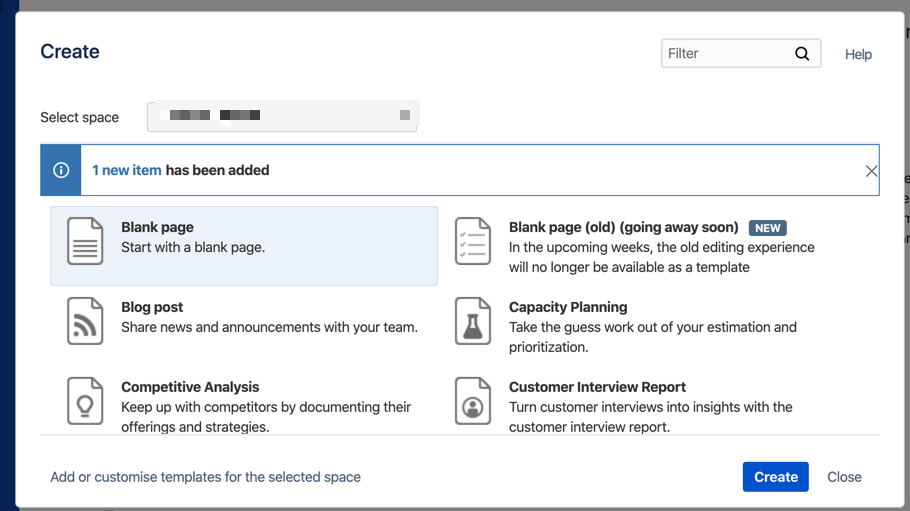Click the Competitive Analysis lightbulb icon
The height and width of the screenshot is (511, 910).
click(85, 401)
